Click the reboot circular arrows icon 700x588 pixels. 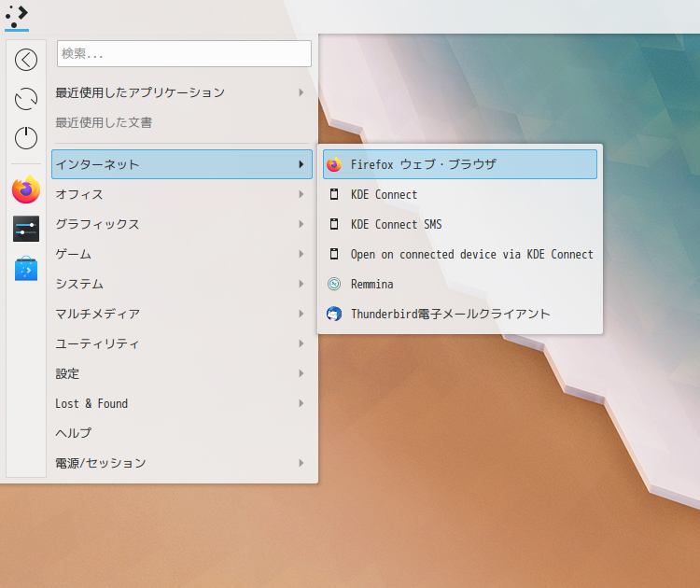(26, 99)
